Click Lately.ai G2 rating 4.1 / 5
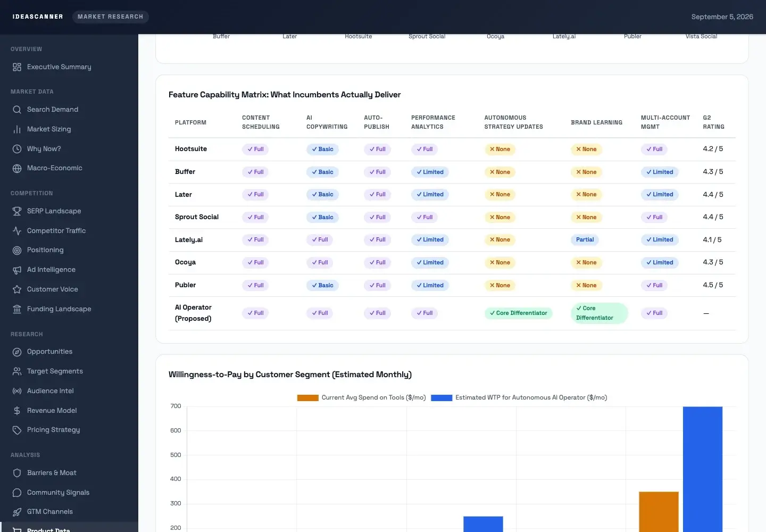 [712, 240]
